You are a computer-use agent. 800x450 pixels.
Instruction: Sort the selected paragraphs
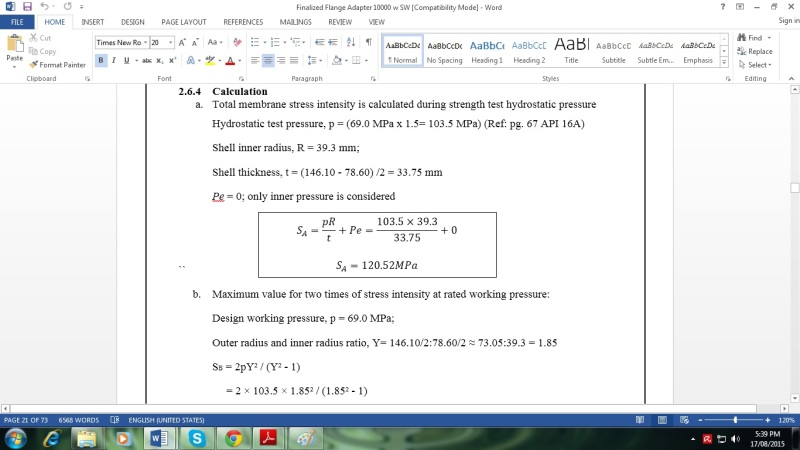pos(351,42)
